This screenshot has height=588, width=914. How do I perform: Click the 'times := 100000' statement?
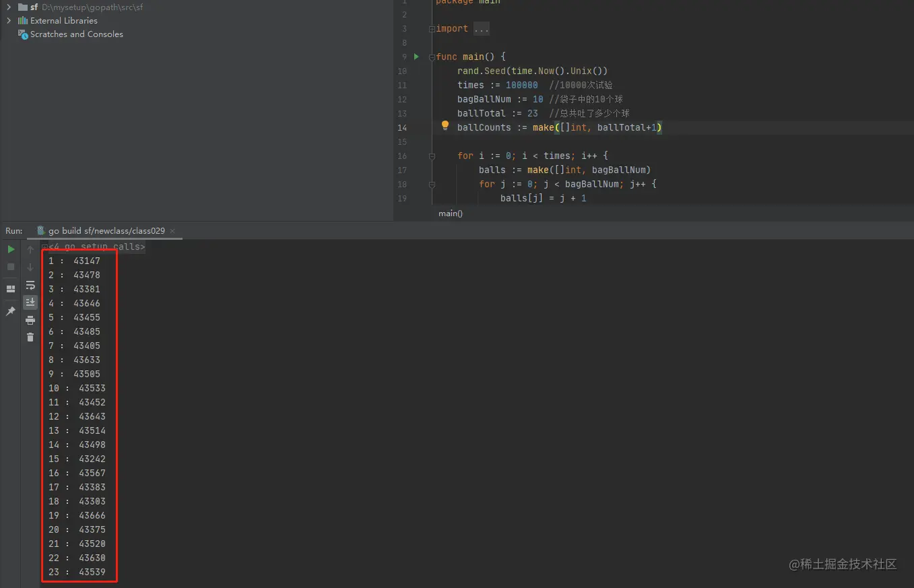click(498, 85)
